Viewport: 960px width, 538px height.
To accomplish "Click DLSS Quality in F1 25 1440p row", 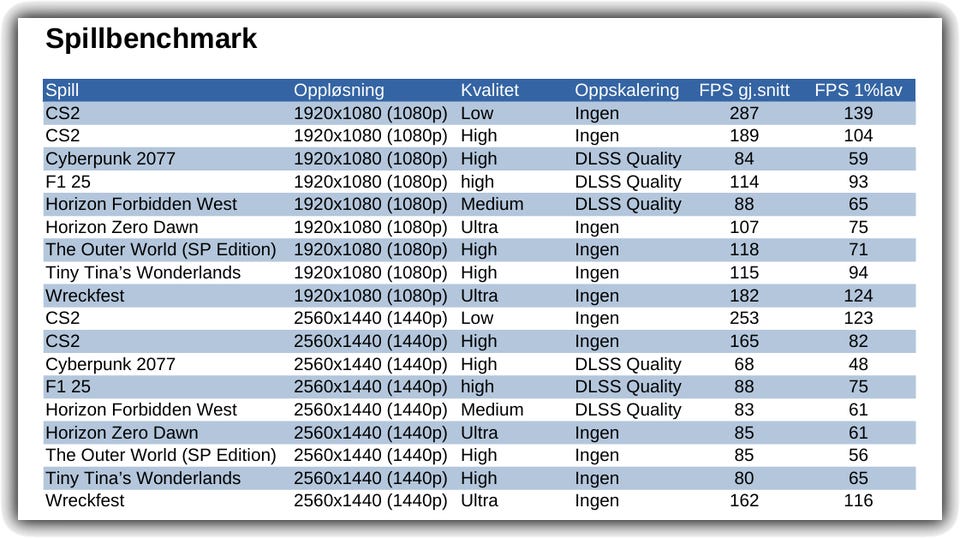I will [628, 387].
